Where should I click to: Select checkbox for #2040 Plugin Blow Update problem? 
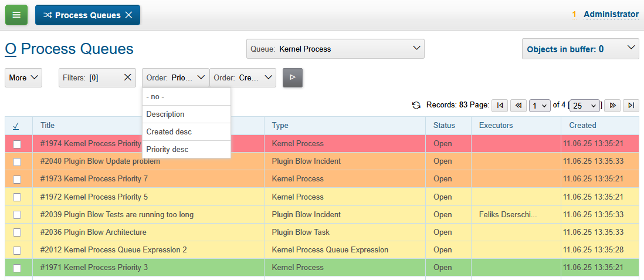pos(17,161)
